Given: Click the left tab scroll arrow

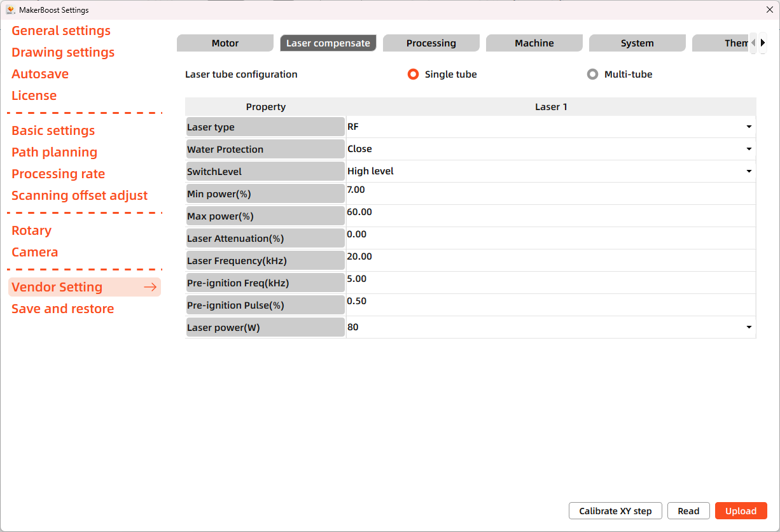Looking at the screenshot, I should tap(753, 43).
